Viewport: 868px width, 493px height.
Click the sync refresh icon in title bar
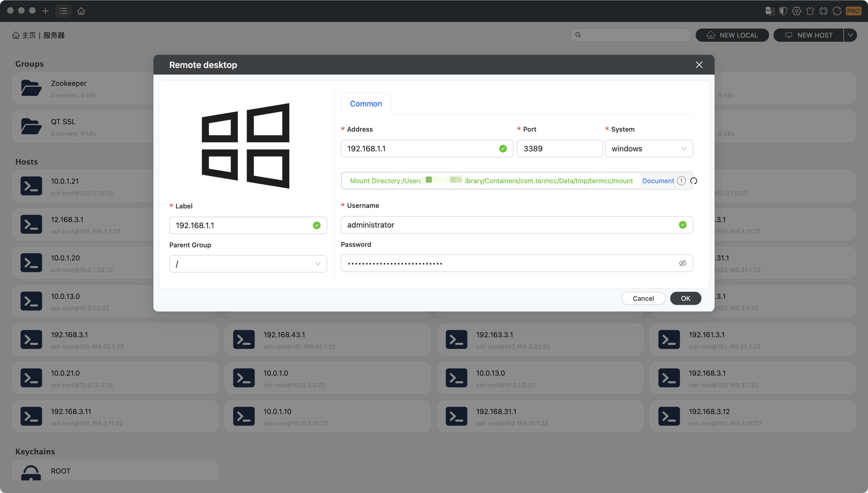[837, 11]
